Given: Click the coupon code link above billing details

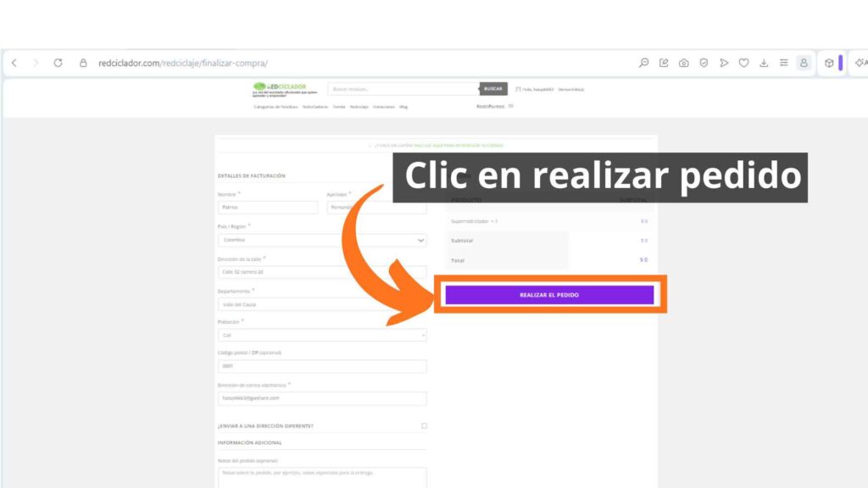Looking at the screenshot, I should point(459,146).
